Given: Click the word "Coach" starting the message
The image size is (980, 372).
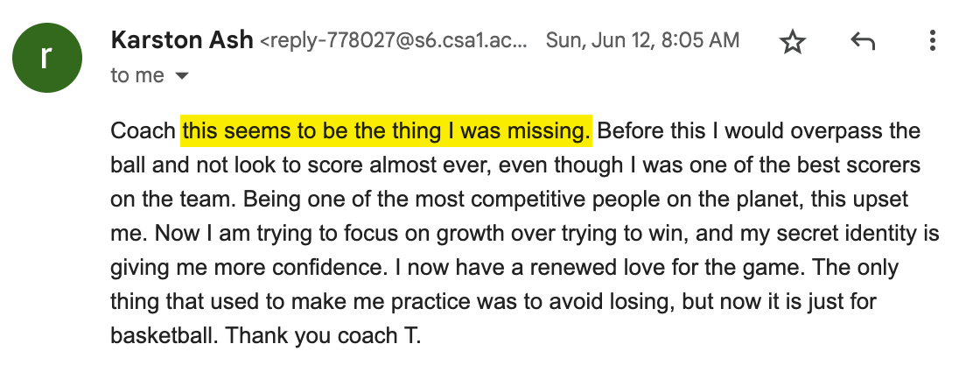Looking at the screenshot, I should pos(143,131).
